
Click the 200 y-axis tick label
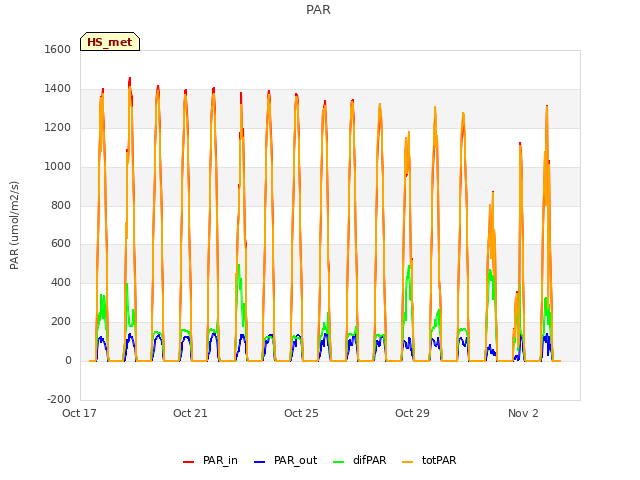click(x=61, y=322)
